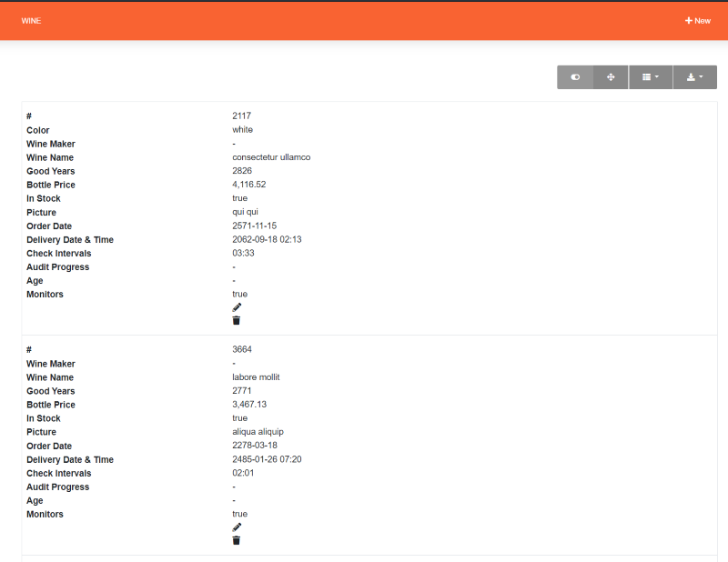Click the Color label in record 2117
The image size is (728, 562).
pyautogui.click(x=37, y=130)
